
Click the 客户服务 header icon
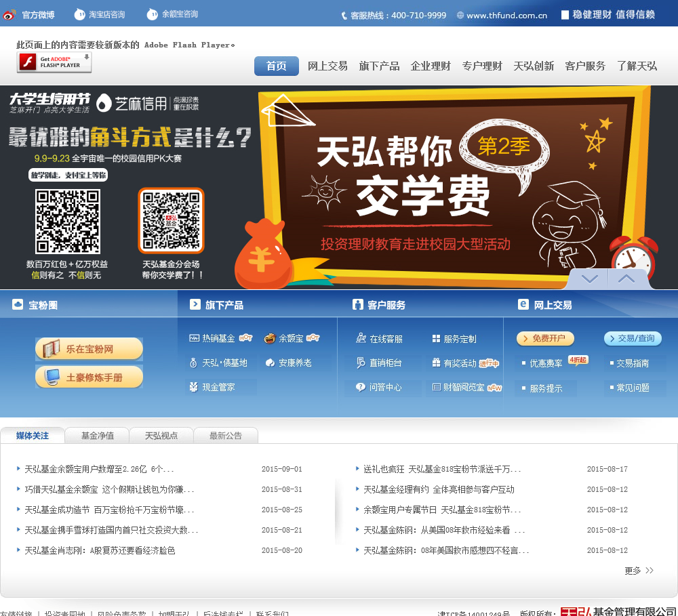point(357,304)
